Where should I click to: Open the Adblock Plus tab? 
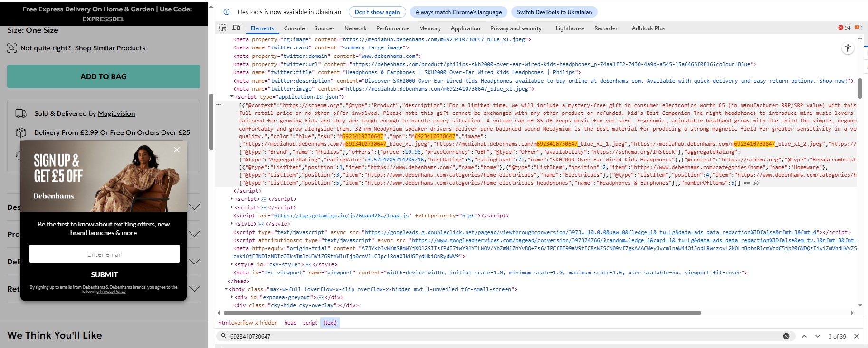649,28
